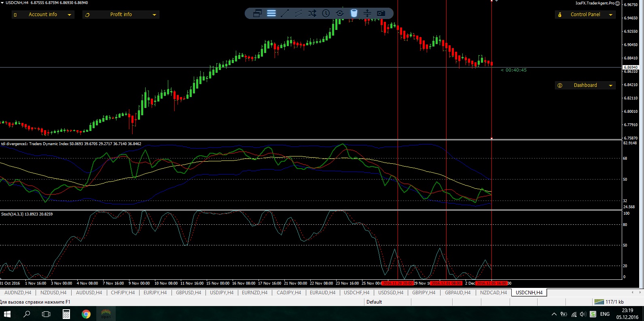Switch to the AUDNZD,H4 chart tab
The image size is (644, 321).
[x=18, y=293]
